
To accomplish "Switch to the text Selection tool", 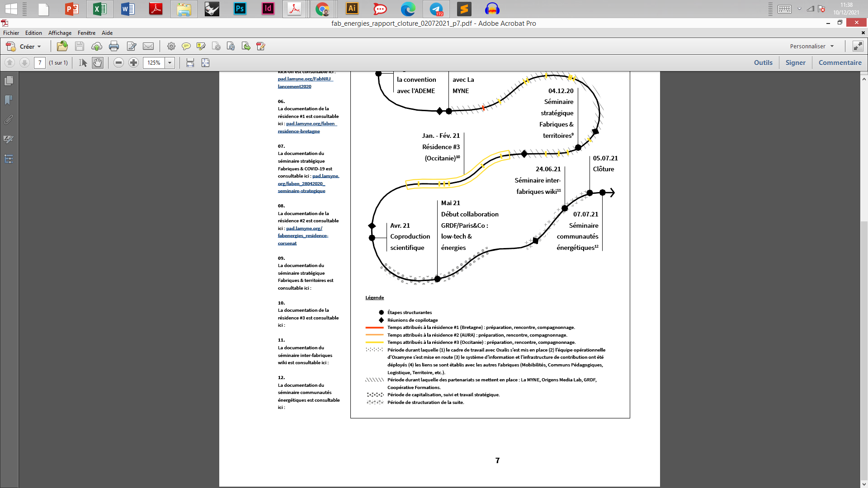I will [83, 63].
